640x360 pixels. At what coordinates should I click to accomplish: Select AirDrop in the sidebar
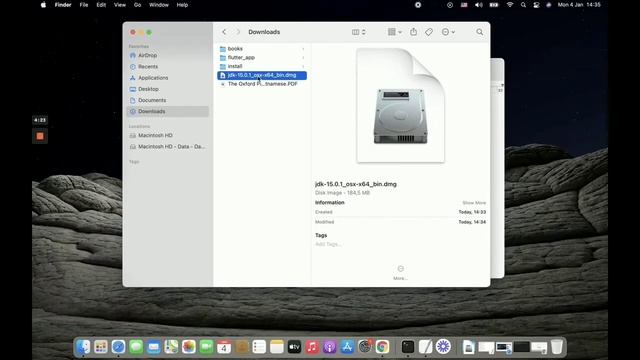pyautogui.click(x=168, y=56)
